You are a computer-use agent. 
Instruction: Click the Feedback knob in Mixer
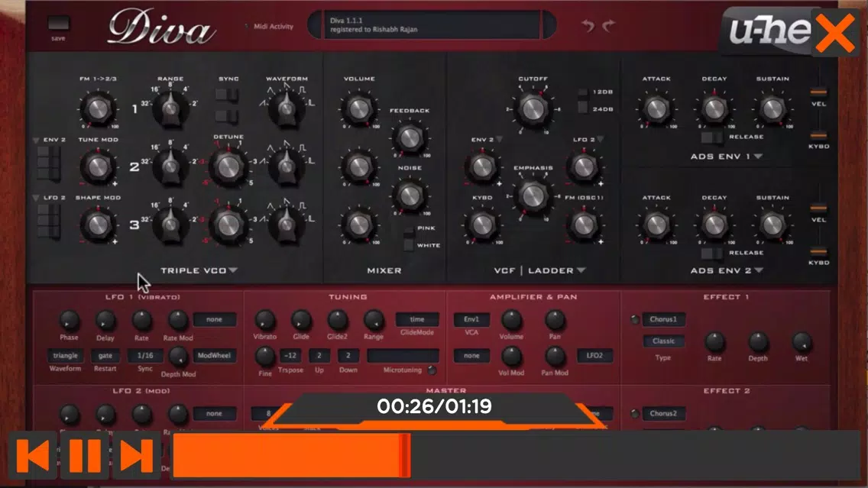click(410, 137)
